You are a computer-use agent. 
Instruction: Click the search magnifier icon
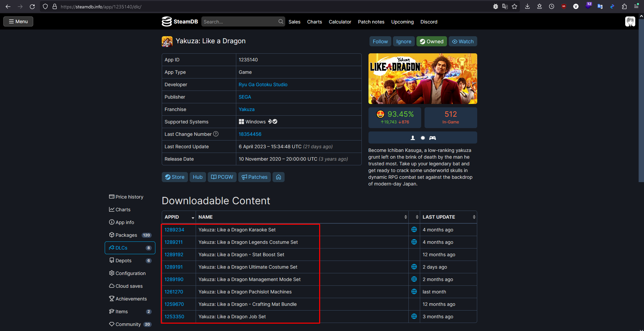pyautogui.click(x=281, y=21)
